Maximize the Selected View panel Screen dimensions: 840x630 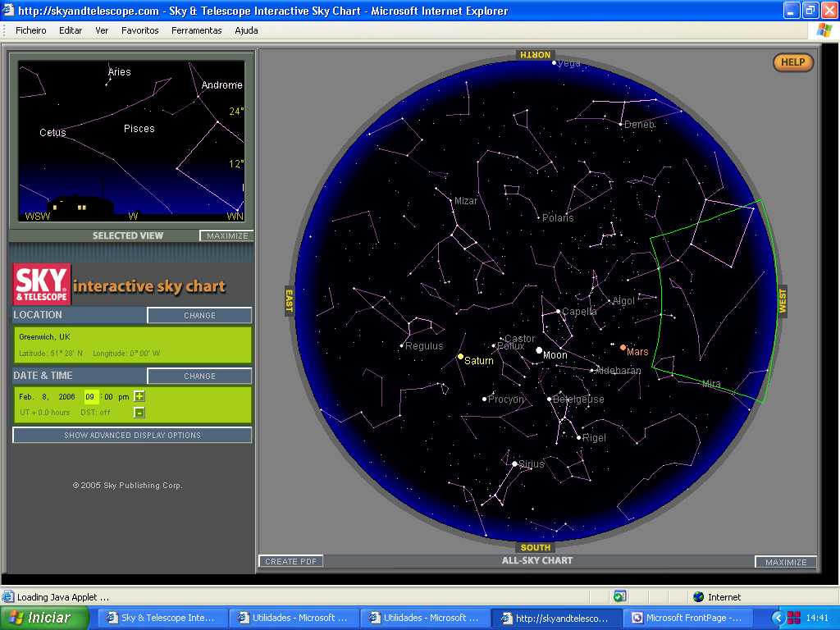pos(226,235)
